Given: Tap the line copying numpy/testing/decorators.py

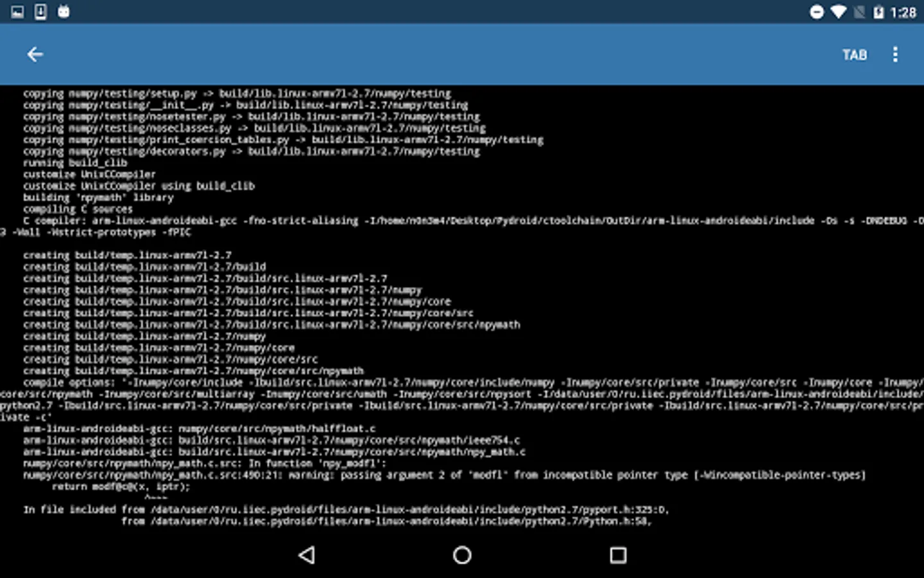Looking at the screenshot, I should (251, 152).
